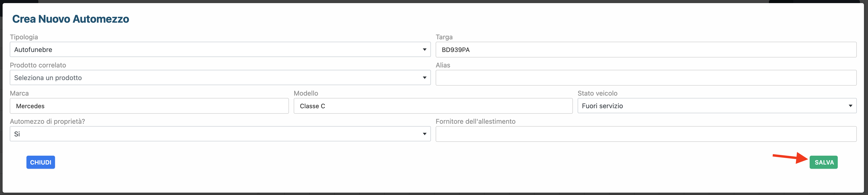Click the Automezzo di proprietà? label
868x195 pixels.
click(47, 121)
